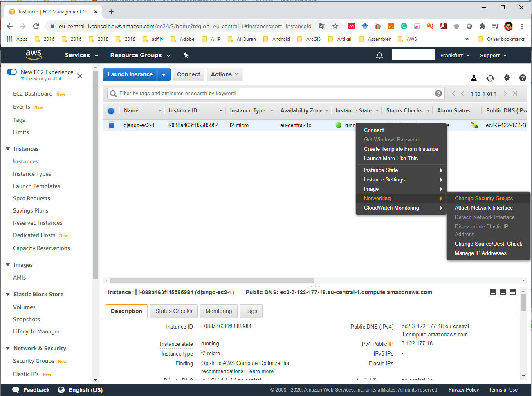Collapse the Images sidebar section
Screen dimensions: 532x396
tap(8, 265)
